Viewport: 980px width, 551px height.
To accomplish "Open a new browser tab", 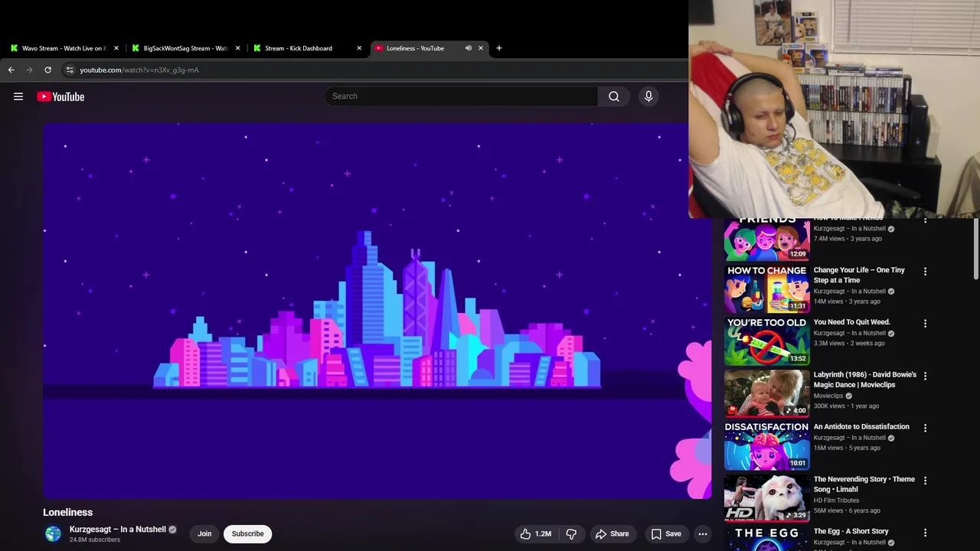I will click(499, 48).
